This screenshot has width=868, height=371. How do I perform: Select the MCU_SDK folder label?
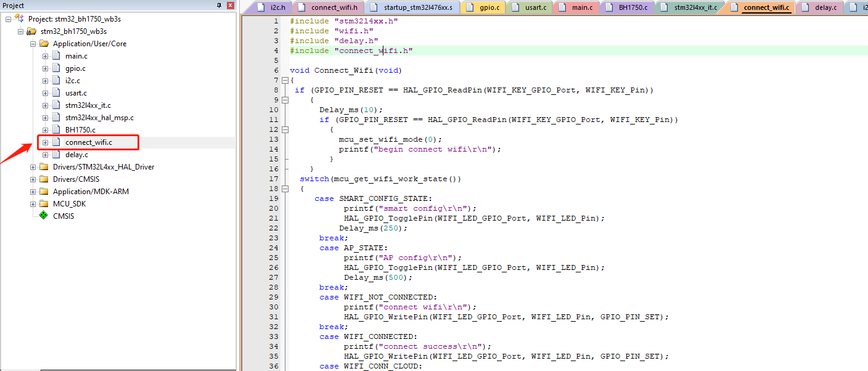coord(70,204)
